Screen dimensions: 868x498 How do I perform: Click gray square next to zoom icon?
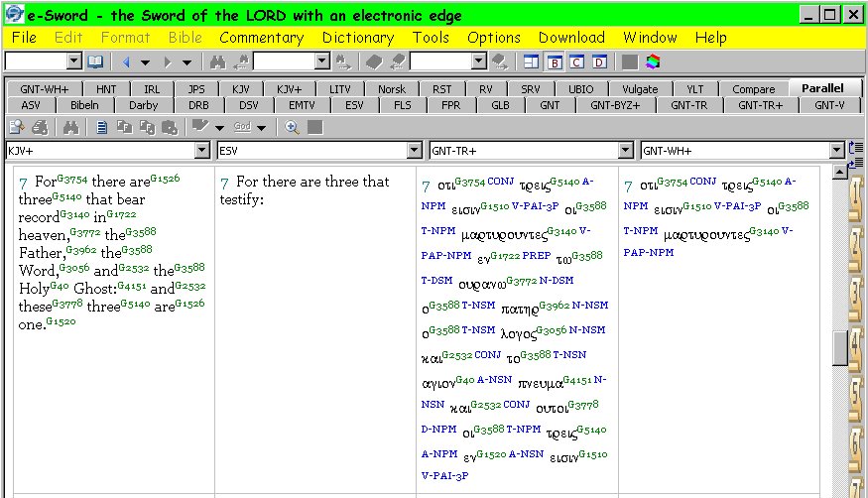[315, 127]
